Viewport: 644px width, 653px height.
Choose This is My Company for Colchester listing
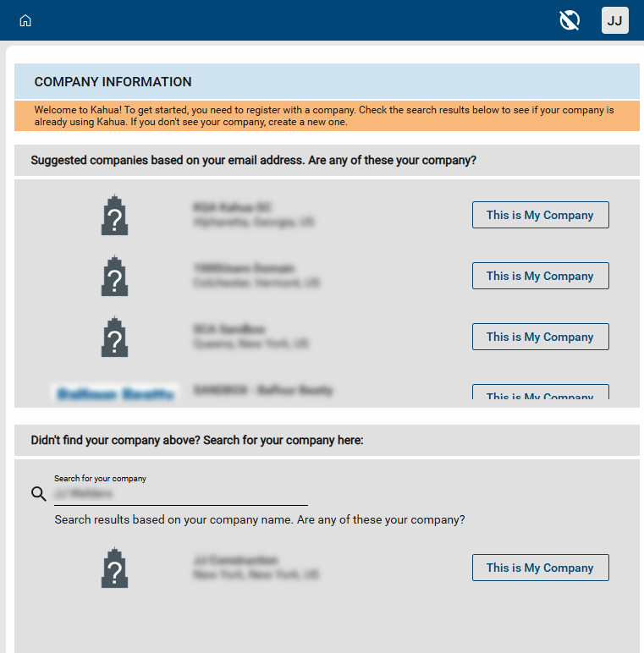coord(540,276)
